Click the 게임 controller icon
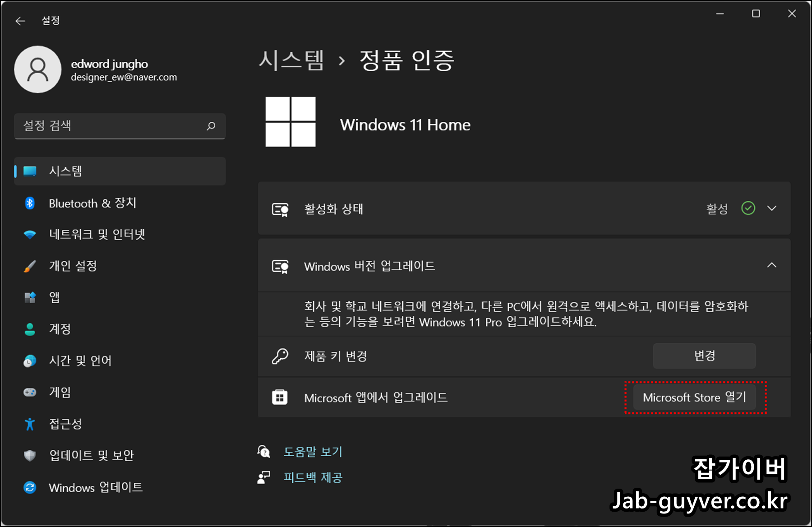The height and width of the screenshot is (527, 812). (30, 392)
